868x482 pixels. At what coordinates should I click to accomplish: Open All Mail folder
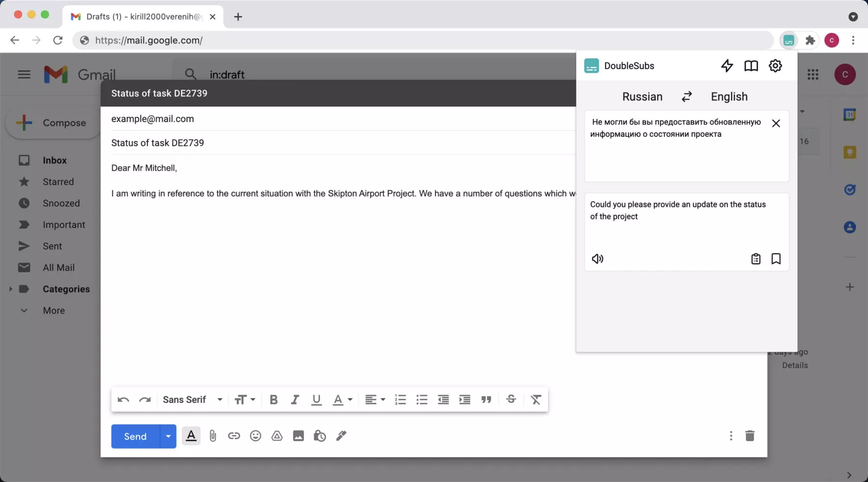point(58,268)
